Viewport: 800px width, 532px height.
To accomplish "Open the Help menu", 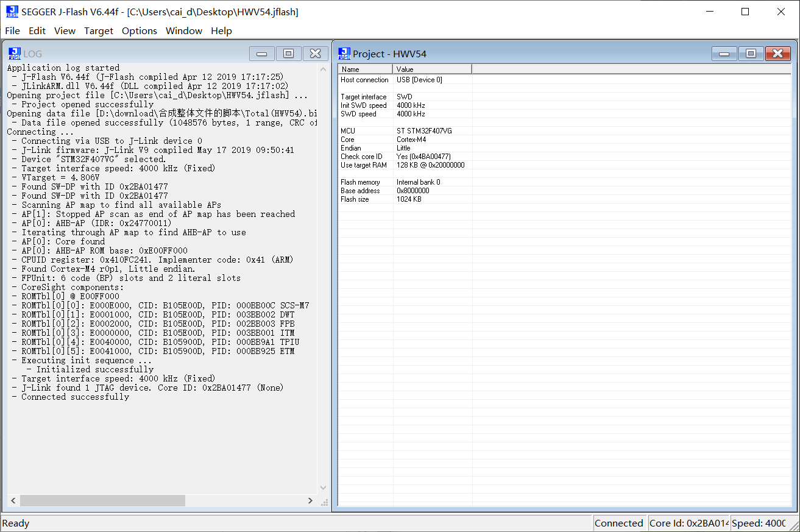I will point(221,30).
